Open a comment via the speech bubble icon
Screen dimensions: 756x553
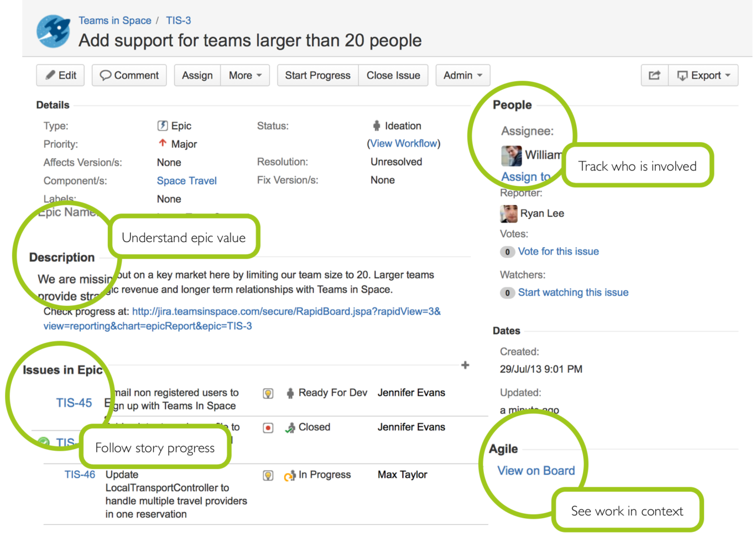point(106,75)
